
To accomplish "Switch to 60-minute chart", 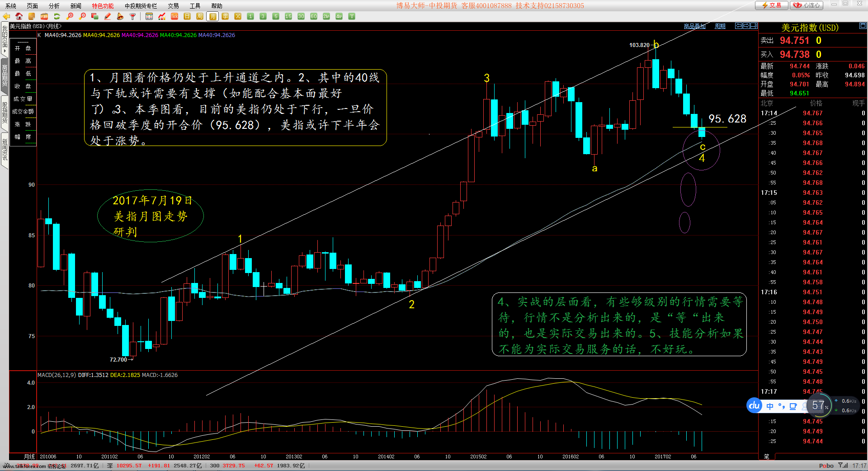I will click(x=314, y=16).
